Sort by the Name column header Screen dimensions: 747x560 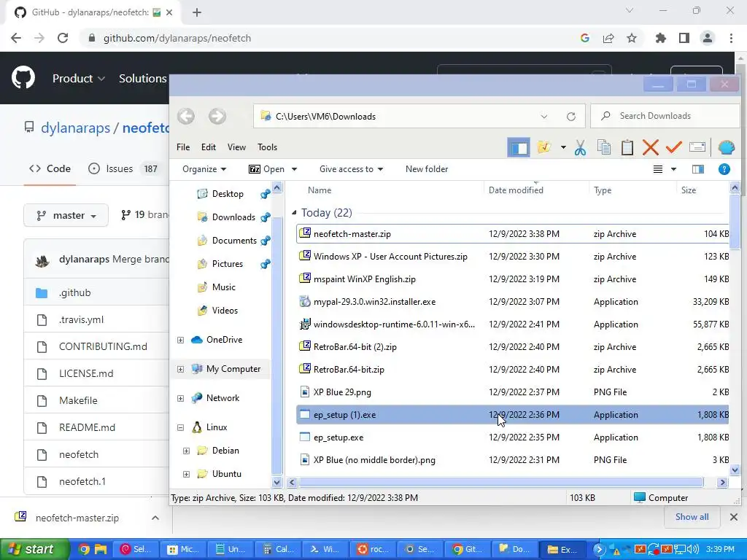(x=320, y=190)
